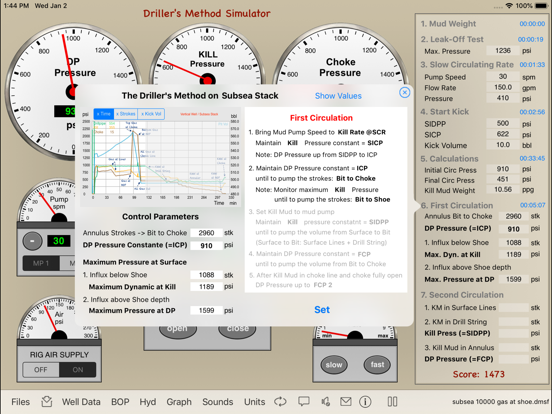Select step 4. Start Kick heading
The image size is (552, 414).
(x=445, y=112)
